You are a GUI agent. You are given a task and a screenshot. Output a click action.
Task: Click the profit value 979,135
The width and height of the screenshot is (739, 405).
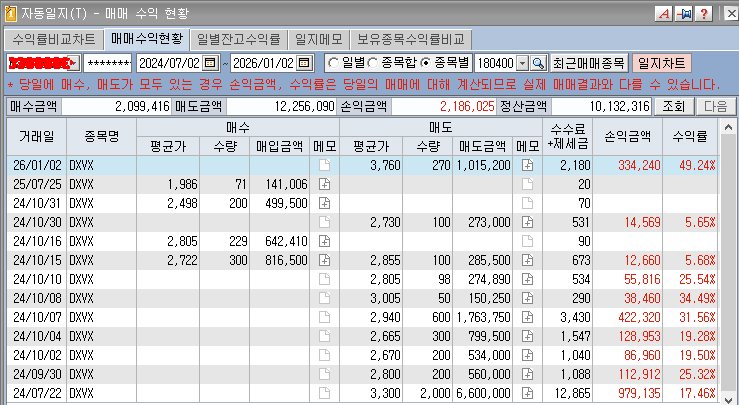click(640, 393)
